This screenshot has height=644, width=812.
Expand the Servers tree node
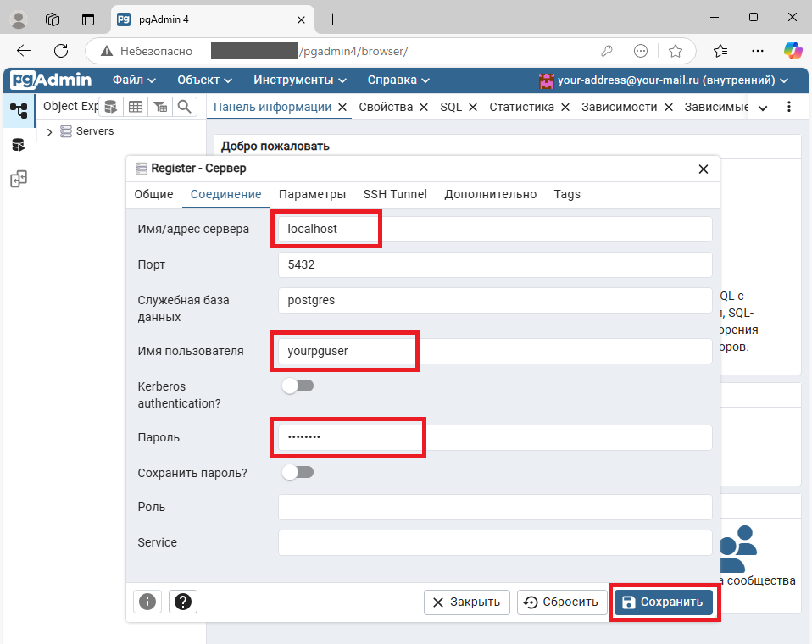click(50, 132)
